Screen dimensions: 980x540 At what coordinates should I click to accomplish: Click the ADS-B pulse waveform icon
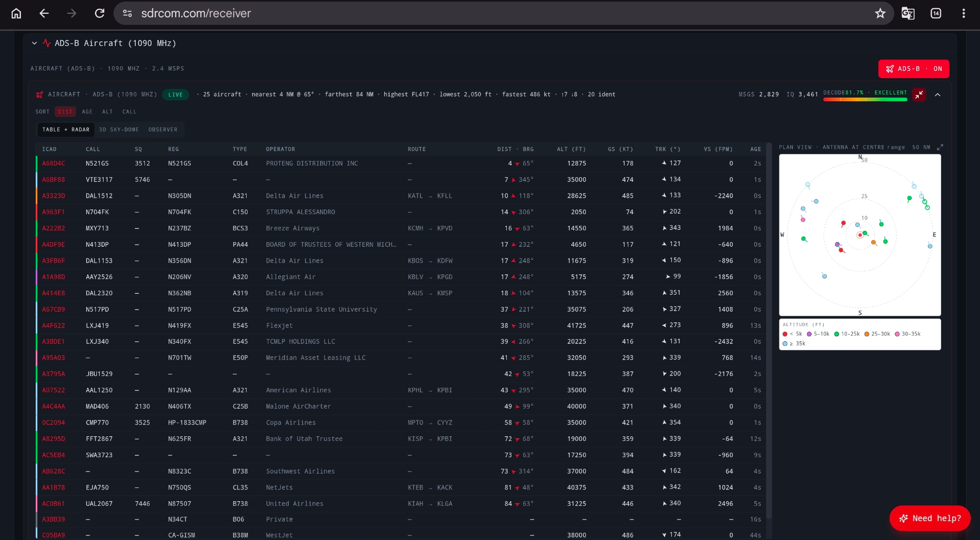tap(46, 43)
